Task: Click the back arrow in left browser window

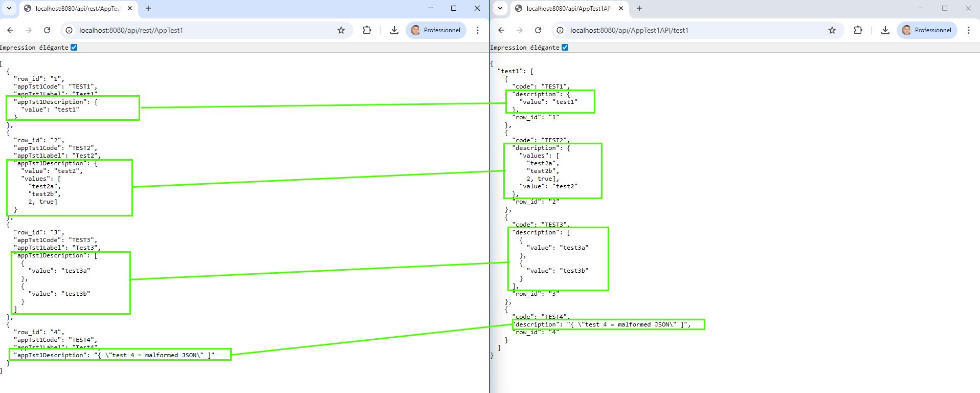Action: [10, 30]
